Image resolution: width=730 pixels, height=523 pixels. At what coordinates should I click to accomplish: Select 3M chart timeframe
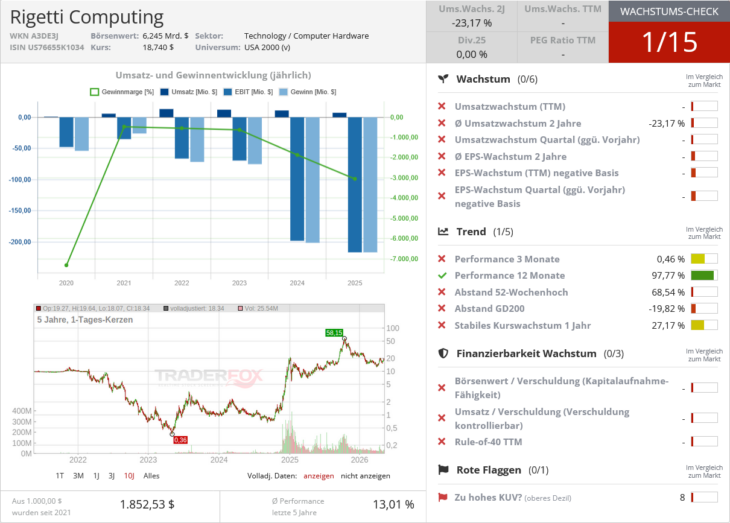click(x=78, y=475)
